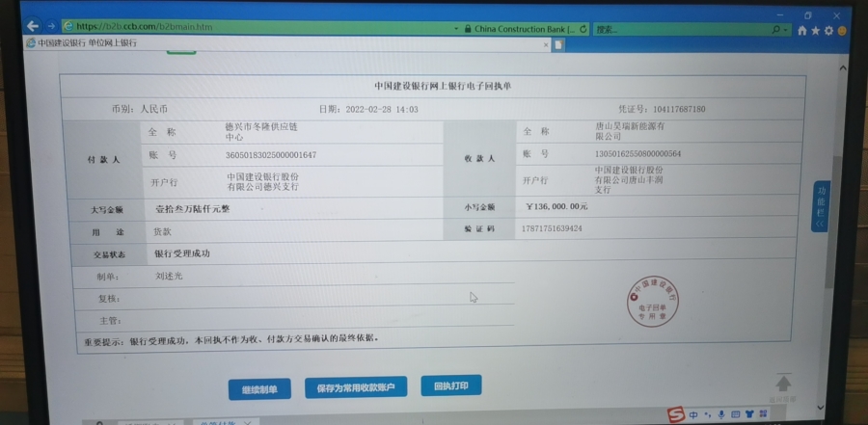Open favorites with the star icon
The height and width of the screenshot is (425, 868).
click(816, 31)
